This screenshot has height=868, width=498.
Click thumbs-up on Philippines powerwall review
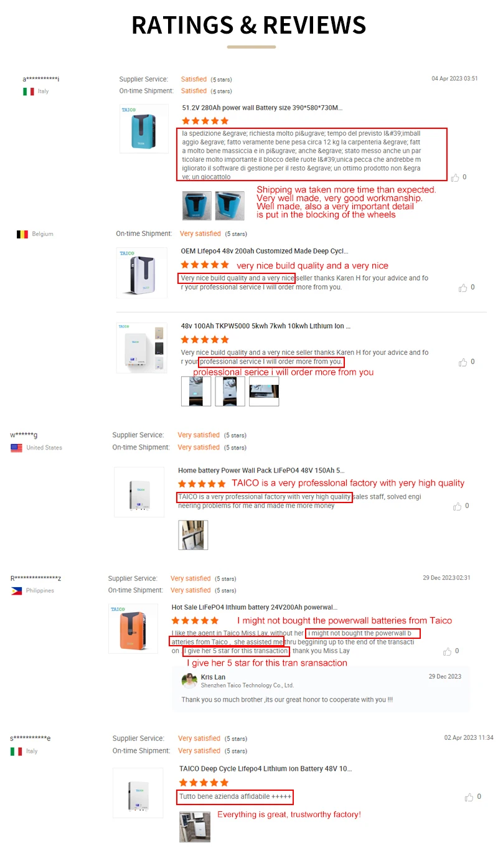pos(448,651)
